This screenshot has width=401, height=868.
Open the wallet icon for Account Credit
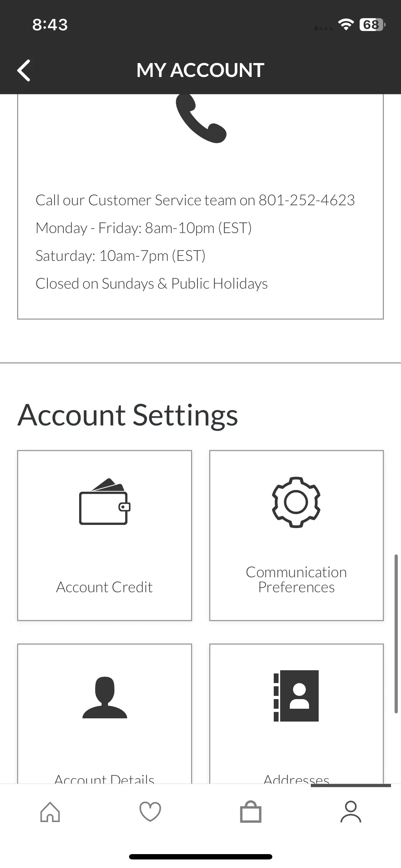pos(105,501)
